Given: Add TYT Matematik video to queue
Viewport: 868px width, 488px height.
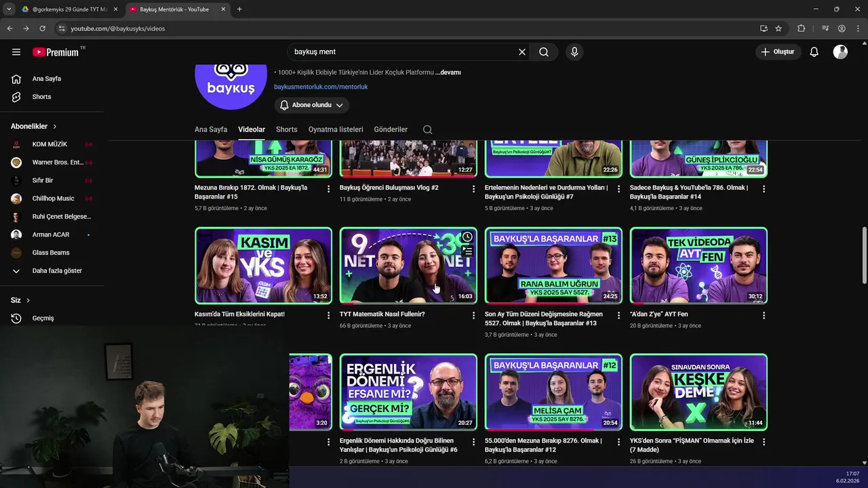Looking at the screenshot, I should (x=467, y=251).
